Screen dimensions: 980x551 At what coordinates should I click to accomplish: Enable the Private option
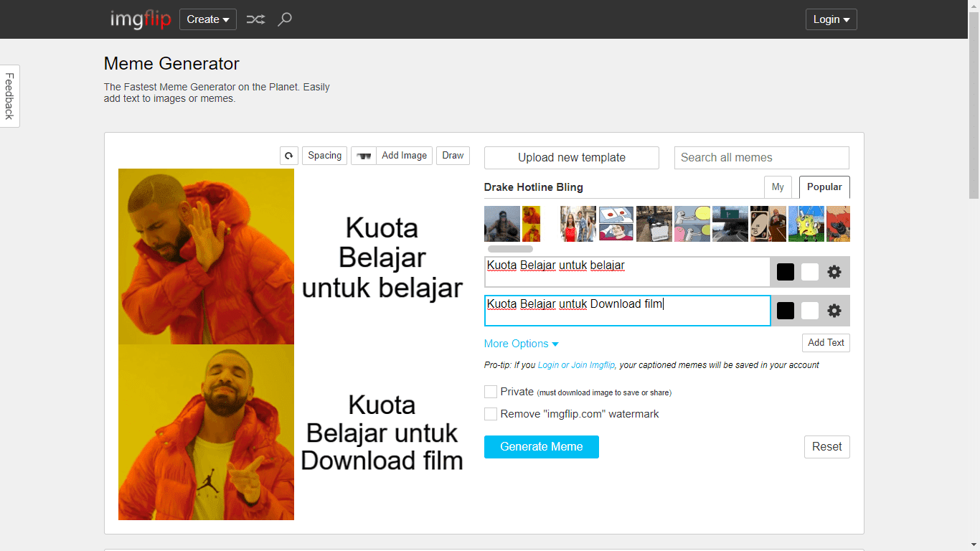coord(491,392)
